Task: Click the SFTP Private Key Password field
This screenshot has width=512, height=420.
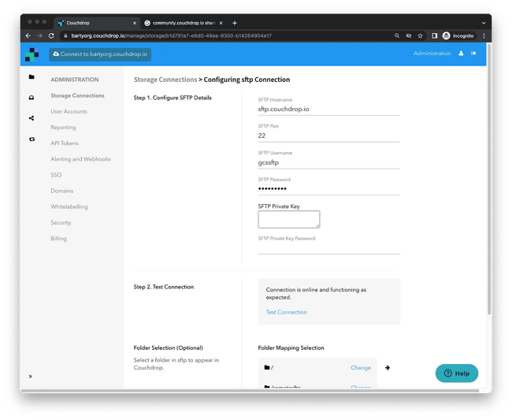Action: point(328,248)
